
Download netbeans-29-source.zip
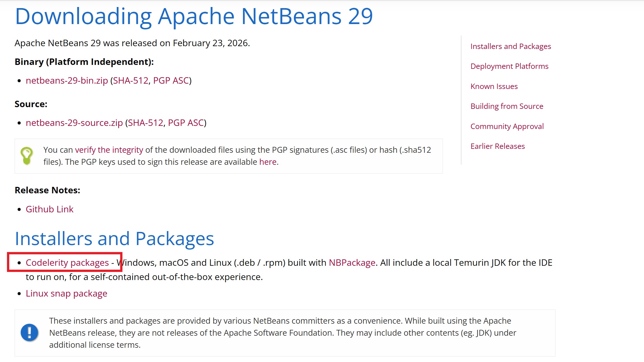[x=74, y=123]
